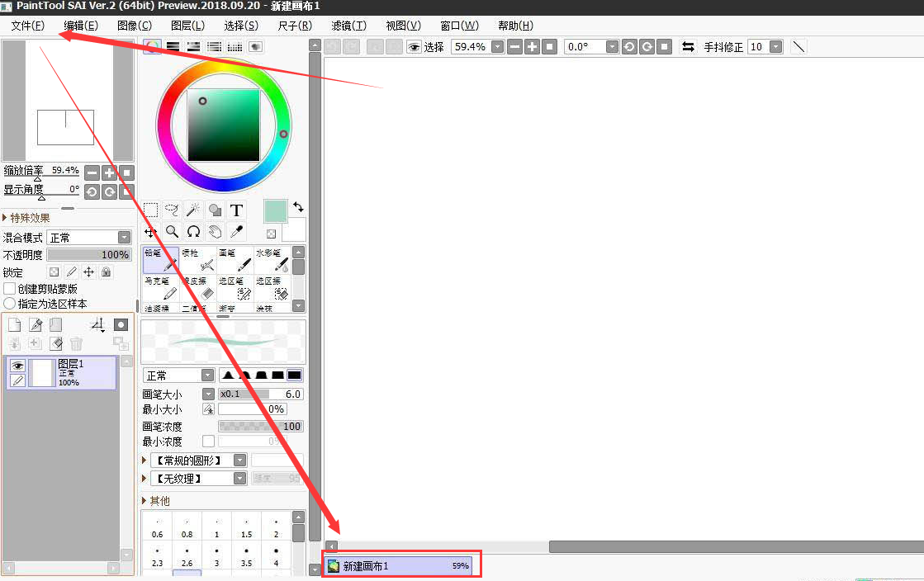This screenshot has height=581, width=924.
Task: Switch to the 新建画布1 canvas tab
Action: coord(399,565)
